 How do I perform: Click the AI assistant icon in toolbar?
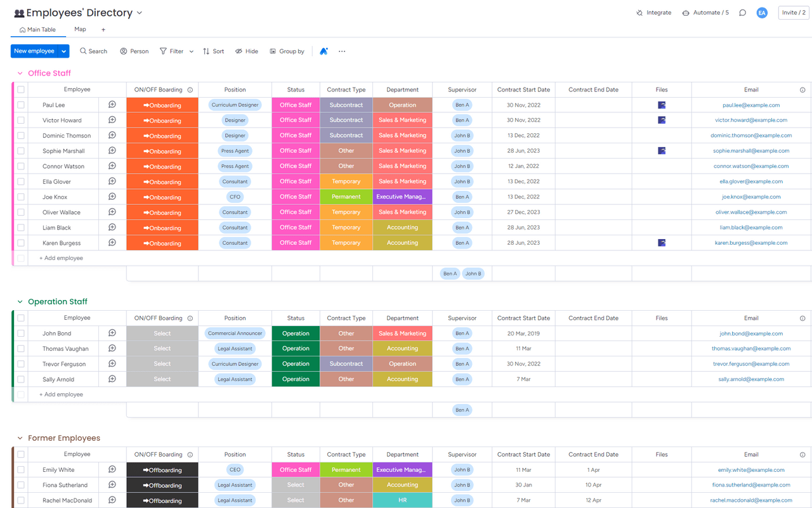coord(324,51)
